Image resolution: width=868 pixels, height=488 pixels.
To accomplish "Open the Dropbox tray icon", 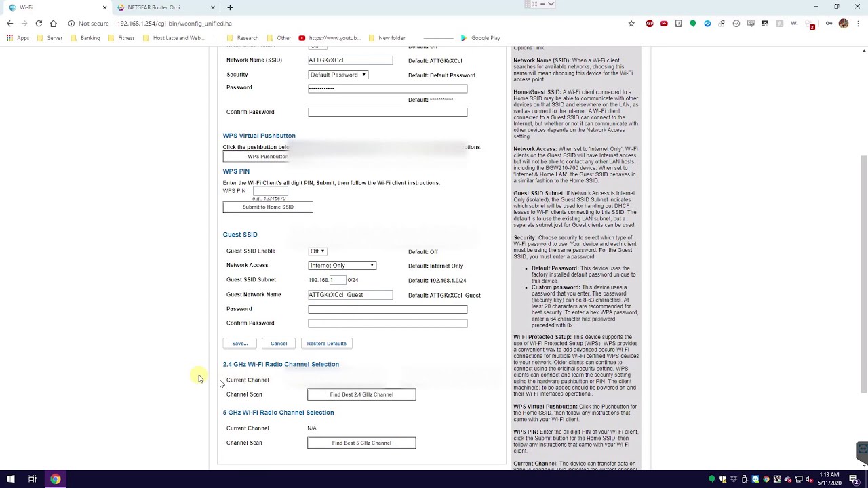I will click(x=734, y=479).
